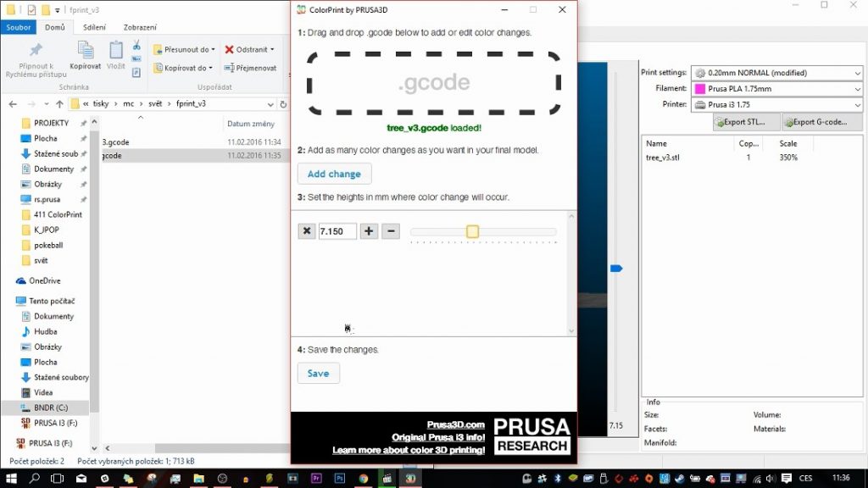This screenshot has height=488, width=868.
Task: Click the taskbar search magnifier
Action: 34,478
